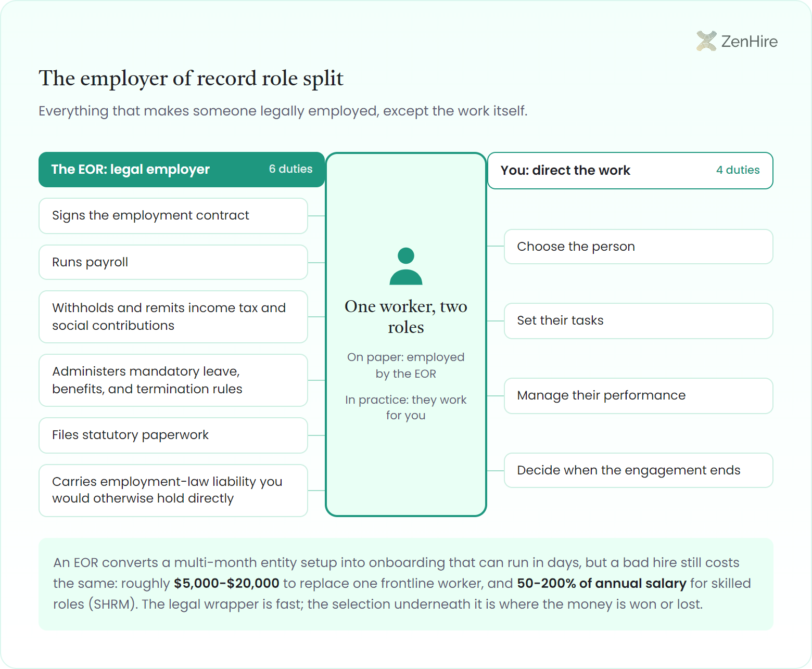Click the '$5,000-$20,000' bold figure

[226, 583]
